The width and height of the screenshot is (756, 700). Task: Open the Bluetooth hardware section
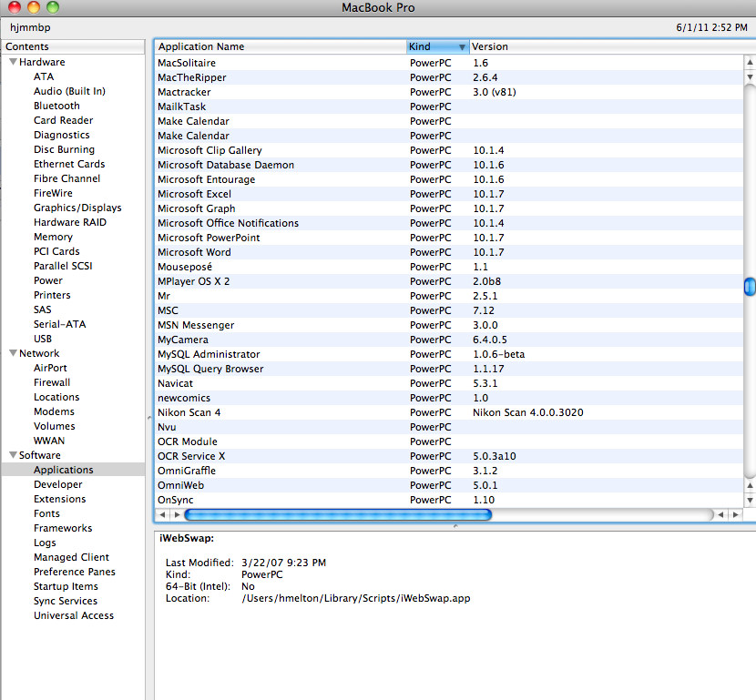(56, 106)
